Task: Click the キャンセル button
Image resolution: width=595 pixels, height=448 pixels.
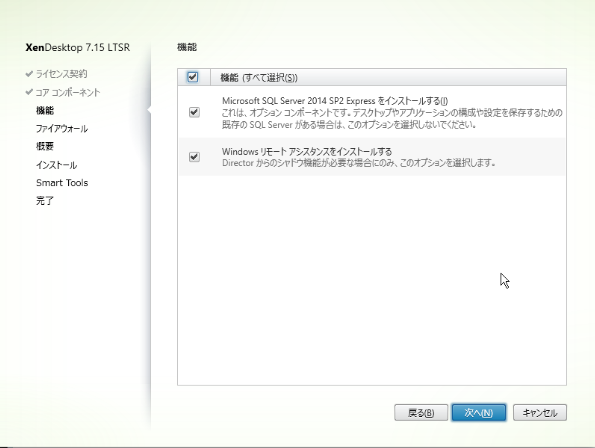Action: pos(540,412)
